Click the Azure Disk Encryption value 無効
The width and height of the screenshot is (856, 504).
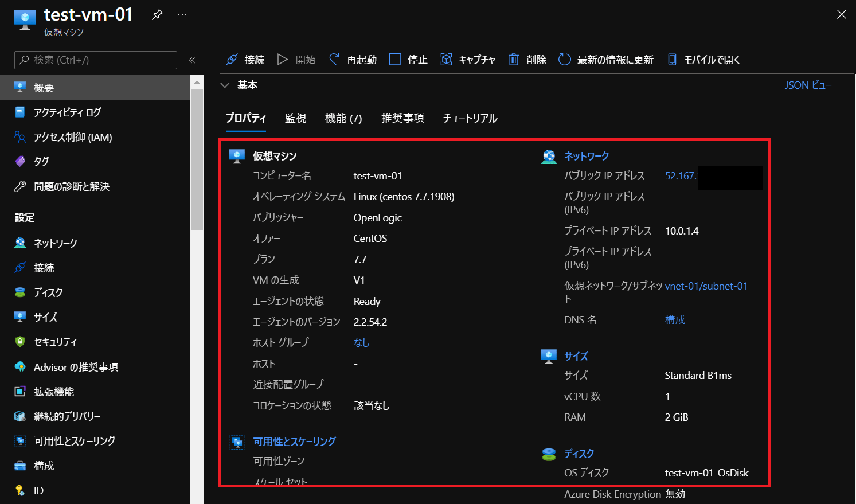tap(675, 494)
